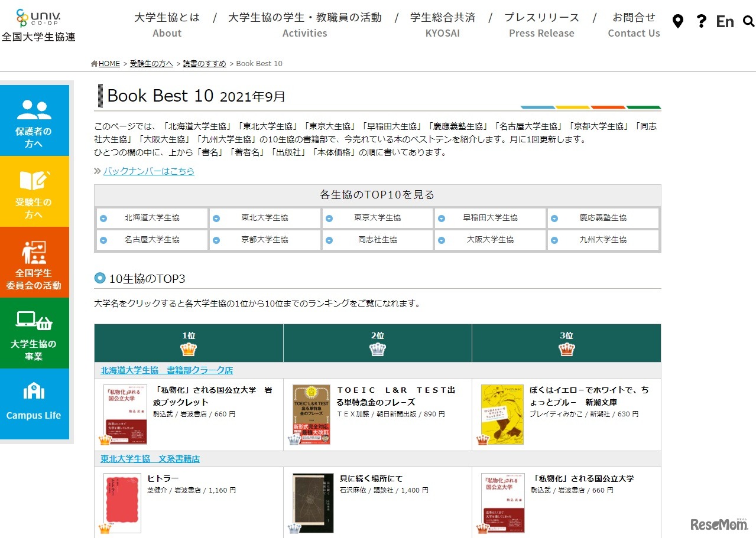Click the univ.co-op logo
756x538 pixels.
(39, 18)
